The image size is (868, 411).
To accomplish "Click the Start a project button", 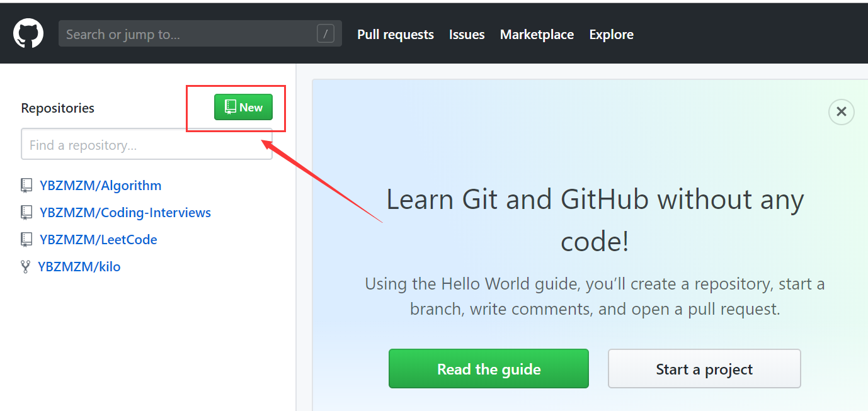I will (x=704, y=369).
